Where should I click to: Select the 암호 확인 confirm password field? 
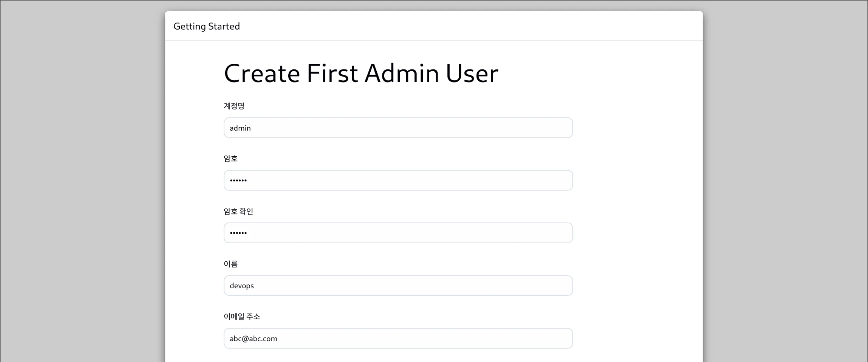pos(398,233)
